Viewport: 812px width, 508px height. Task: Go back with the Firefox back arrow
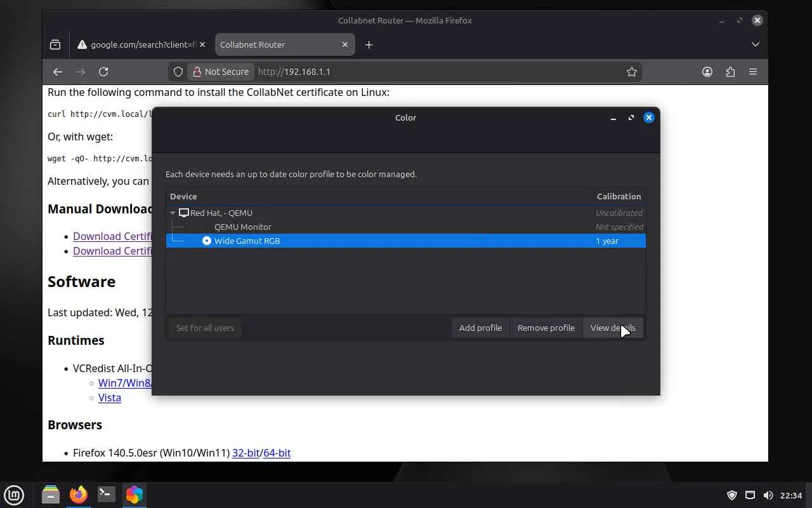pyautogui.click(x=58, y=72)
